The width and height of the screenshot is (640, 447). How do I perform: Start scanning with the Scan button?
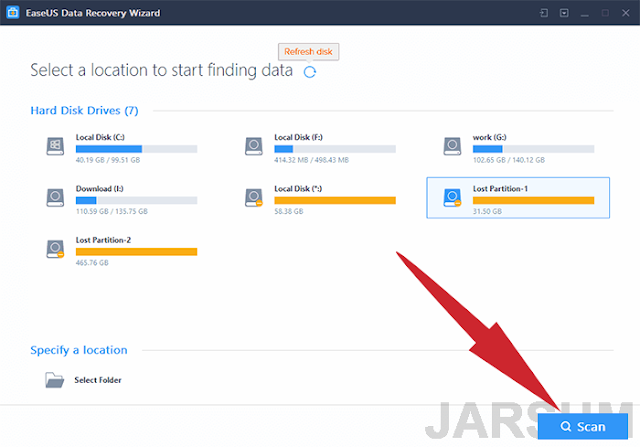[x=583, y=426]
